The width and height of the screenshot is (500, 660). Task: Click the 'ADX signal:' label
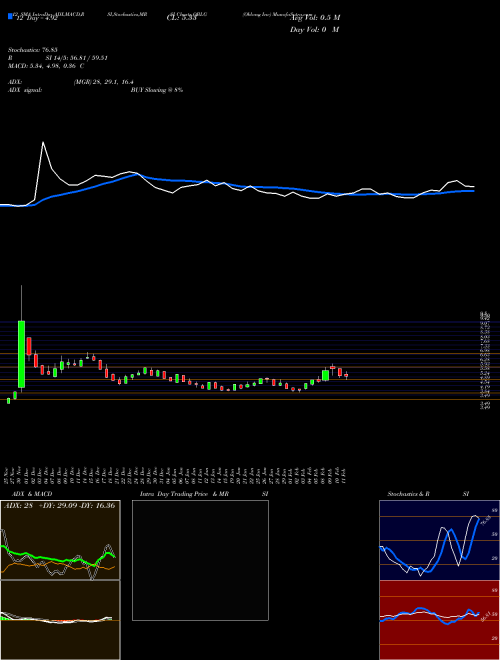point(24,90)
